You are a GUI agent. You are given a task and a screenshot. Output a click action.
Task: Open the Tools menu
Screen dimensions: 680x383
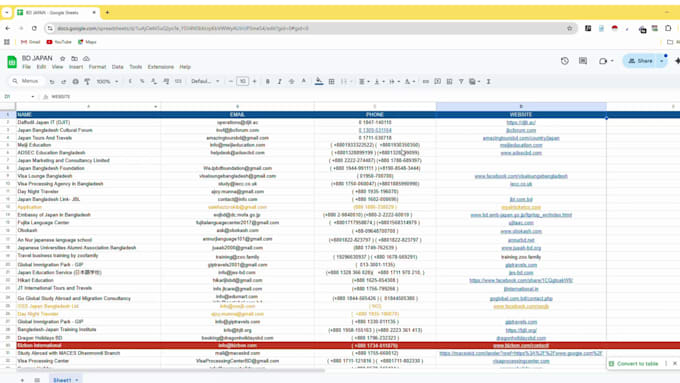click(x=135, y=67)
